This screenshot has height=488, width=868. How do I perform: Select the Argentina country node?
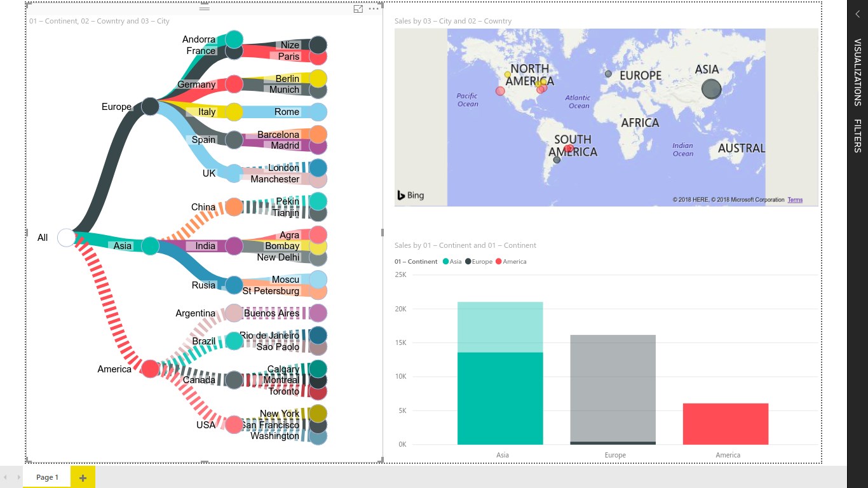coord(234,313)
